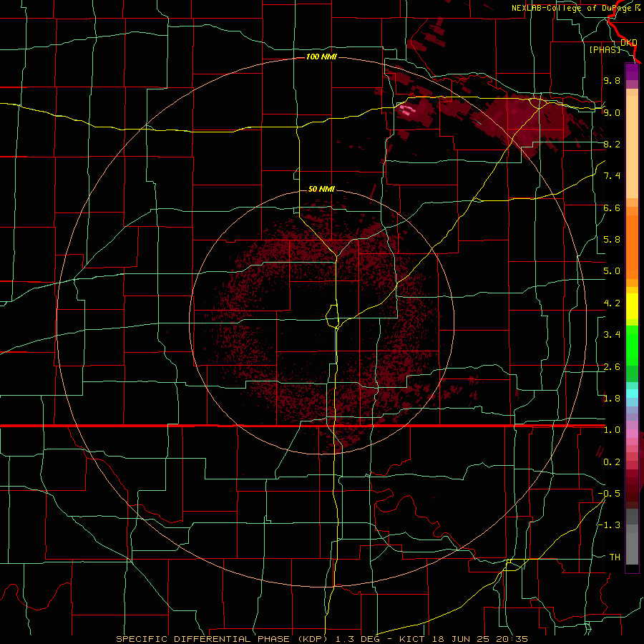Screen dimensions: 644x644
Task: Click the TH threshold label on the scale
Action: [x=615, y=557]
